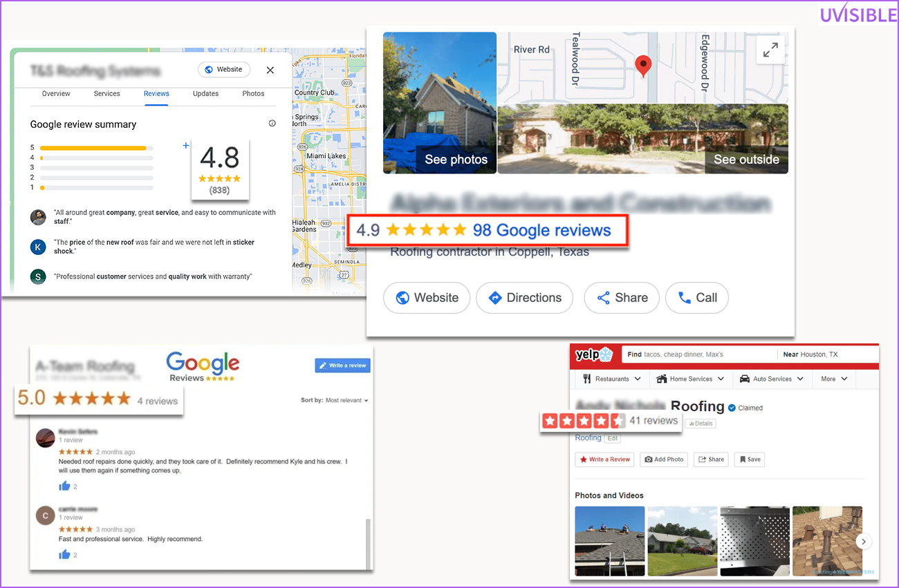The image size is (899, 588).
Task: Open the Yelp photo of shingles with roof vents
Action: point(827,541)
